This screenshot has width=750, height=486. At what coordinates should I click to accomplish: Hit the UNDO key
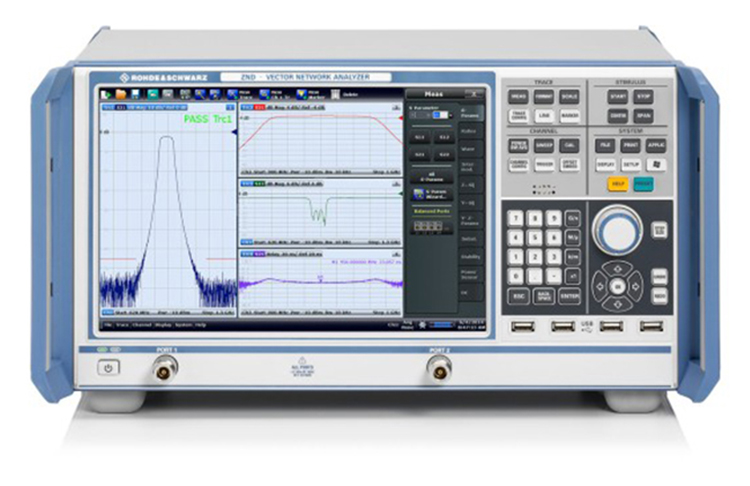pos(660,276)
